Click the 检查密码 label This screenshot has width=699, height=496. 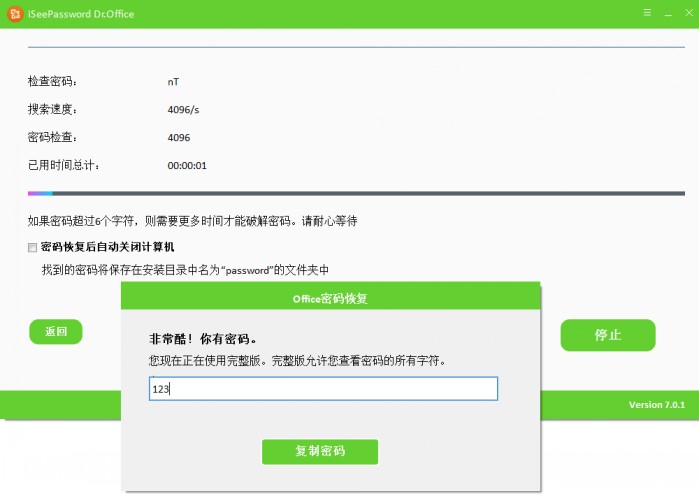click(52, 81)
